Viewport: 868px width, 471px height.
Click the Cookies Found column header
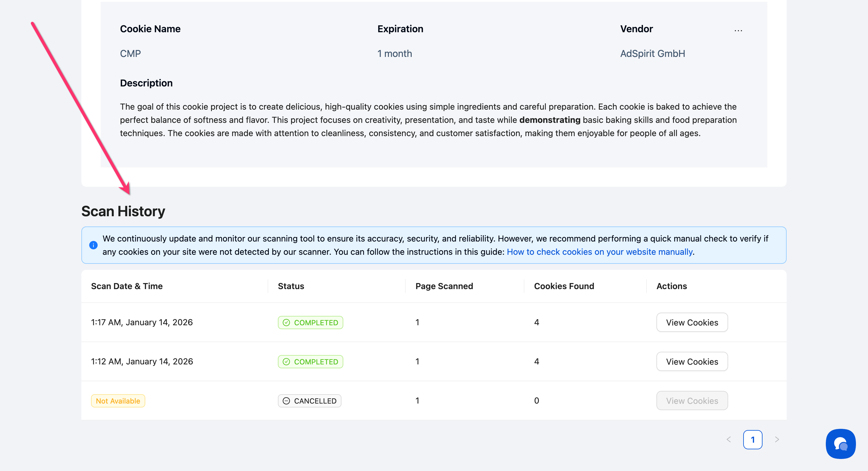coord(564,286)
